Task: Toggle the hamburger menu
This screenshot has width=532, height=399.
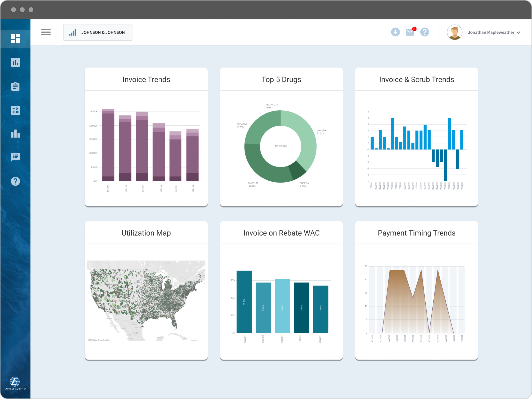Action: pyautogui.click(x=46, y=32)
